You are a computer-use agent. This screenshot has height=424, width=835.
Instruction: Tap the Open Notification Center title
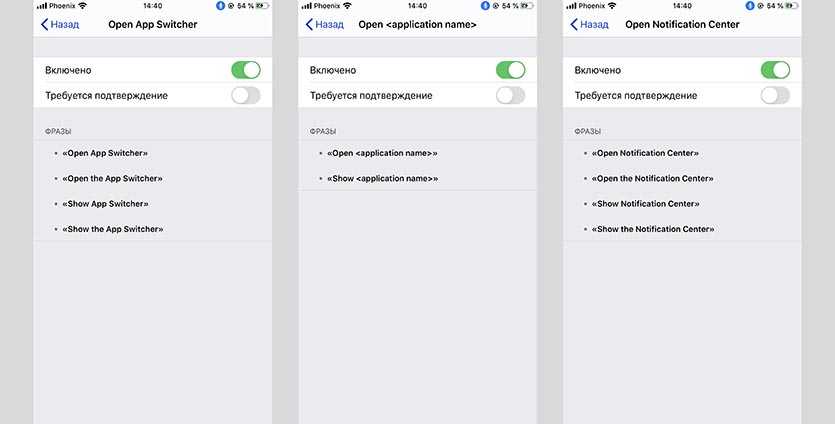tap(682, 25)
